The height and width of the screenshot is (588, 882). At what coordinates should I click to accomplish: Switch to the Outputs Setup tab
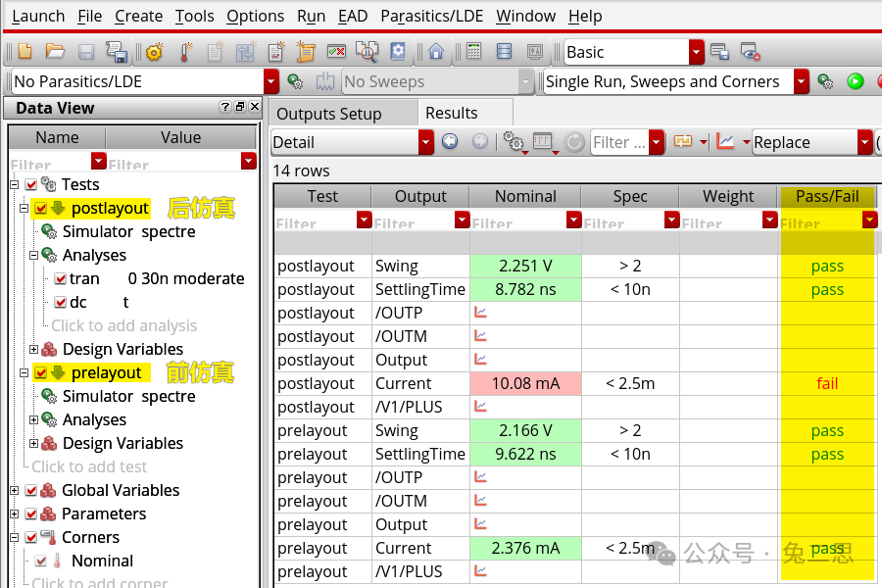(x=328, y=114)
